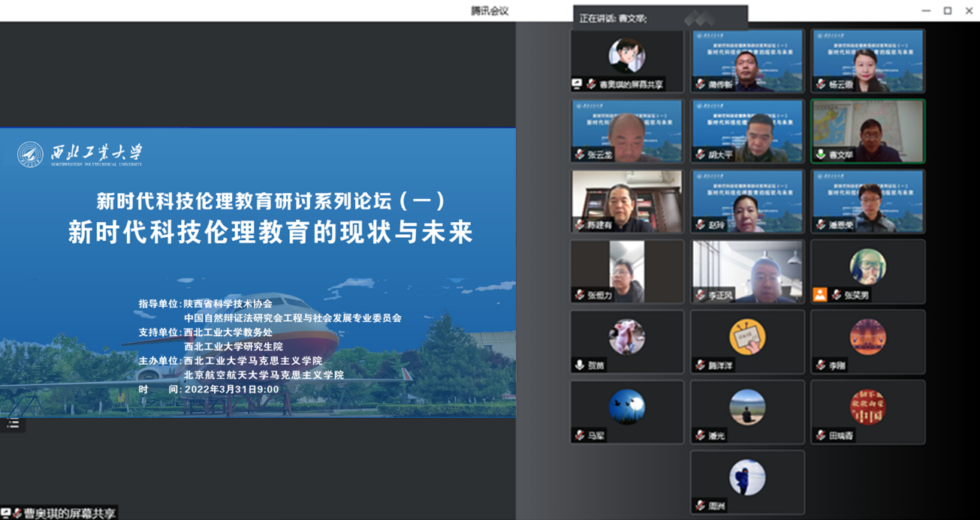Click 马军's round avatar picture
The width and height of the screenshot is (980, 520).
pos(626,407)
